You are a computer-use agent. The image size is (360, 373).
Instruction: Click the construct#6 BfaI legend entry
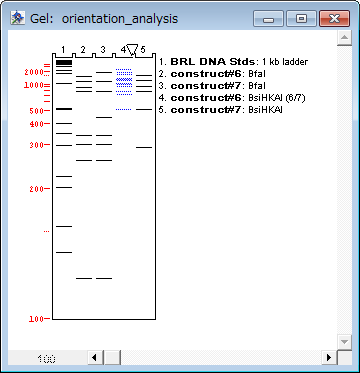212,74
